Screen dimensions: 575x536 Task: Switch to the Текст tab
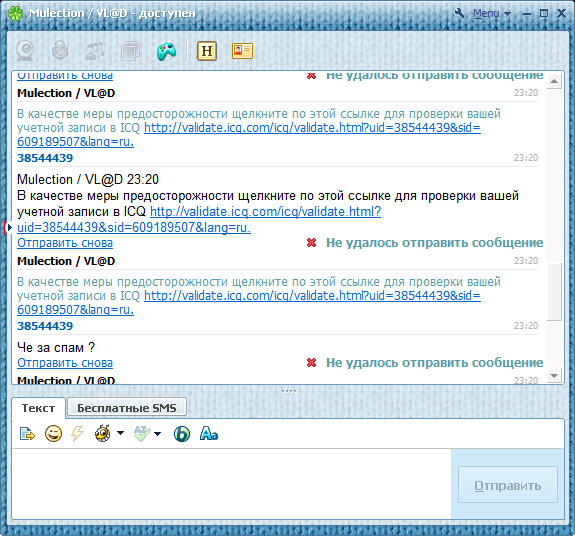(x=39, y=408)
